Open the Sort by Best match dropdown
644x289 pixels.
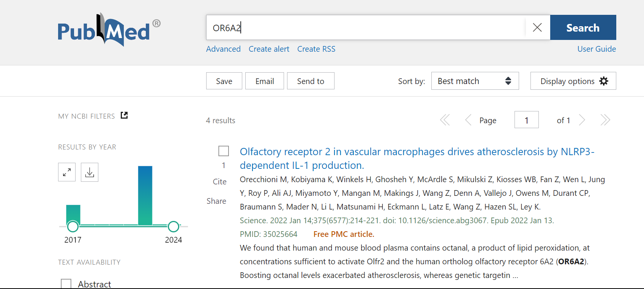tap(475, 81)
